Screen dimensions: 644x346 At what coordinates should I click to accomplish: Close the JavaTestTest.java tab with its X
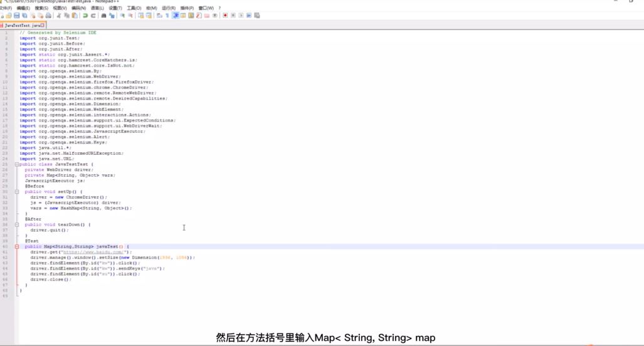coord(43,26)
